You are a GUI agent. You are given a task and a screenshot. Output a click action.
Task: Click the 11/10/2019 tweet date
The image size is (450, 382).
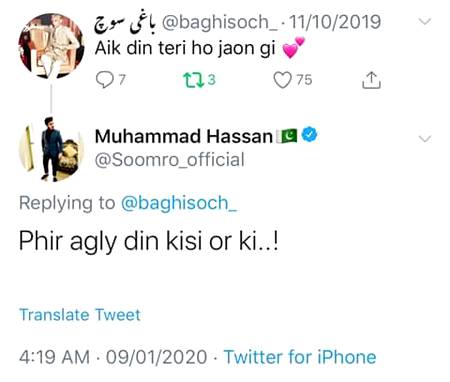(335, 22)
